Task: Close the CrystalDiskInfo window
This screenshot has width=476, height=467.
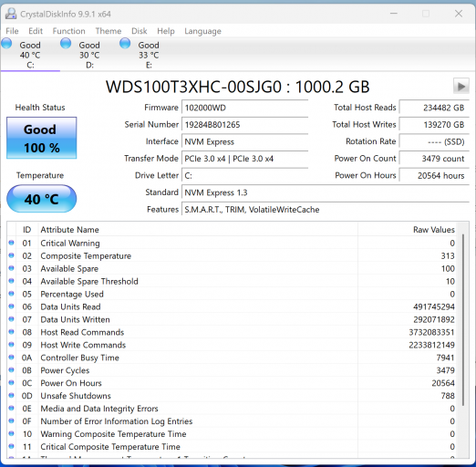Action: click(x=459, y=14)
